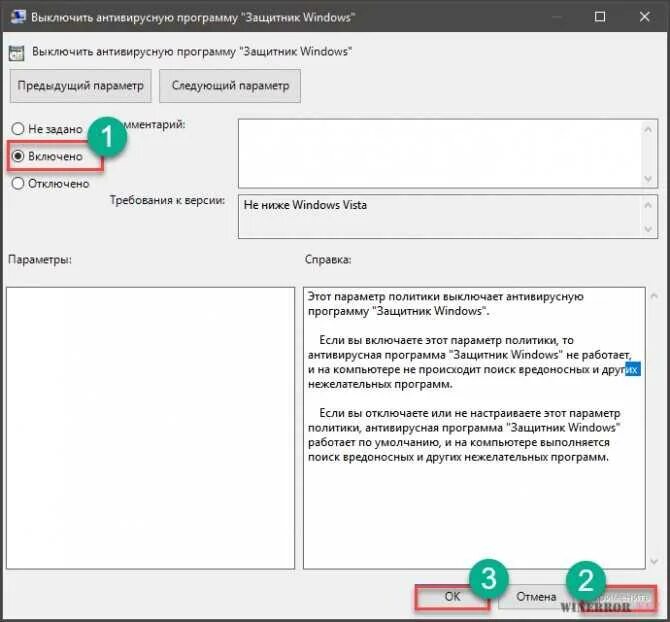Click the 'Отмена' cancel button

536,596
